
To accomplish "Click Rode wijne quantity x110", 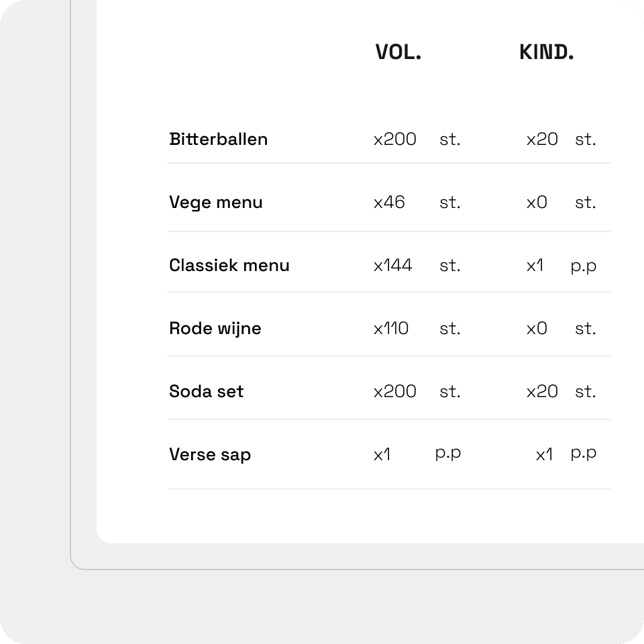I will point(390,328).
